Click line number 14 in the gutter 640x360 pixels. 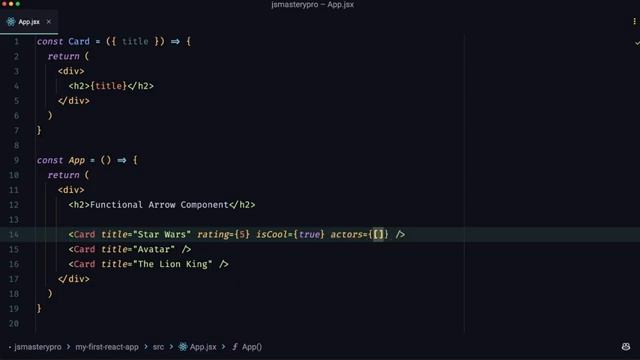coord(14,235)
